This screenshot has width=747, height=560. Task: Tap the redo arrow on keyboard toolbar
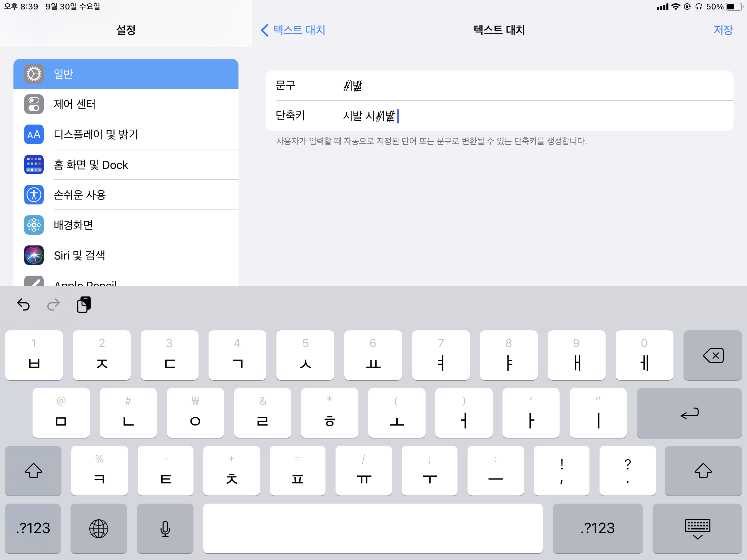point(53,305)
